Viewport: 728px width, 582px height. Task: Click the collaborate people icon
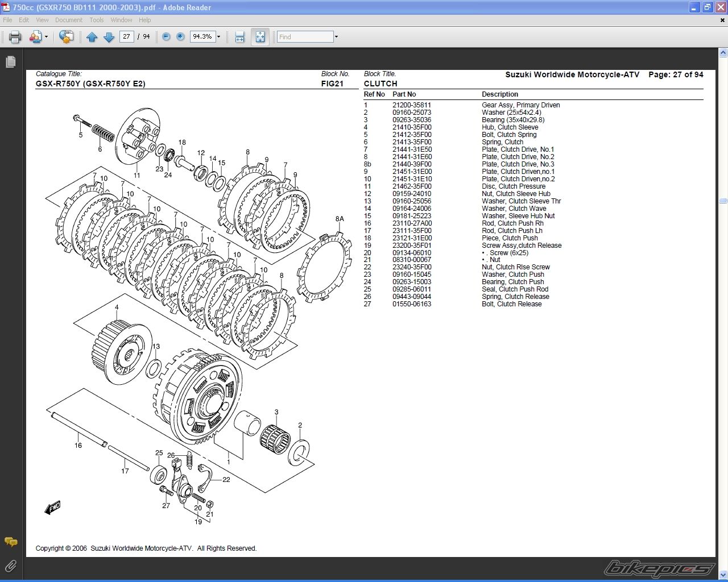click(35, 37)
